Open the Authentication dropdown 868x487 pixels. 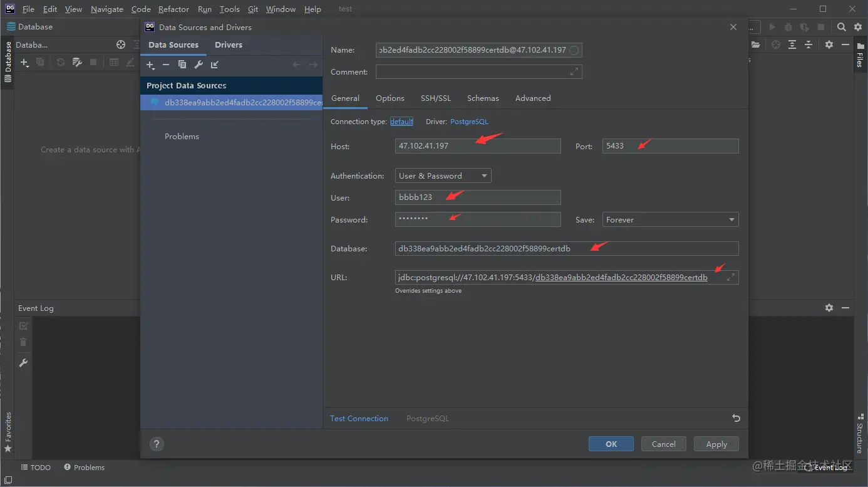click(443, 176)
